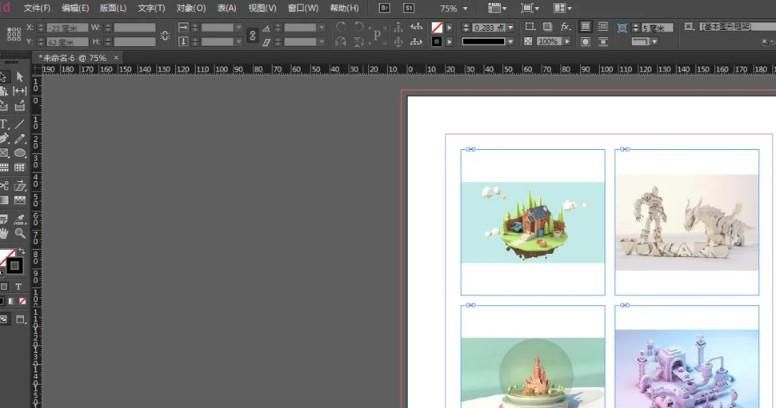Rotate 90° counter-clockwise icon in control bar
This screenshot has width=776, height=408.
tap(359, 27)
